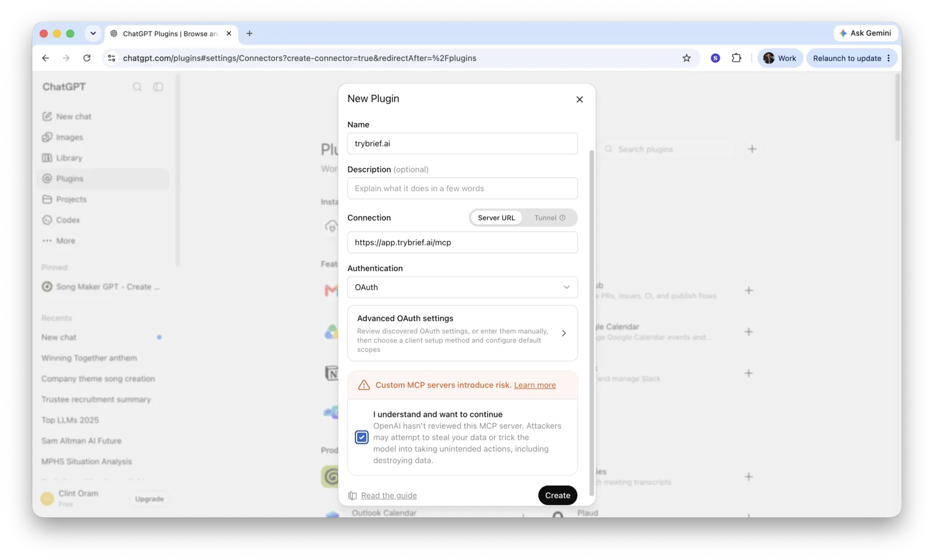Open pinned Song Maker GPT
Image resolution: width=934 pixels, height=560 pixels.
pyautogui.click(x=103, y=287)
